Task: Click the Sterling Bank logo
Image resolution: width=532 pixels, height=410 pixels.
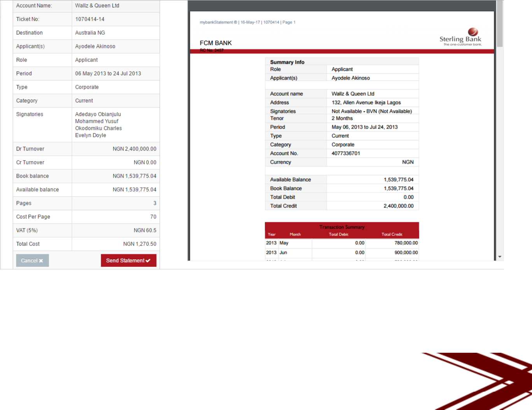Action: coord(461,37)
